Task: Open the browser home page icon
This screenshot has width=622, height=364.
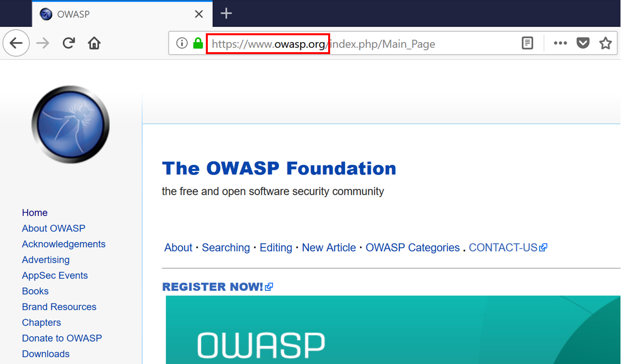Action: pyautogui.click(x=94, y=43)
